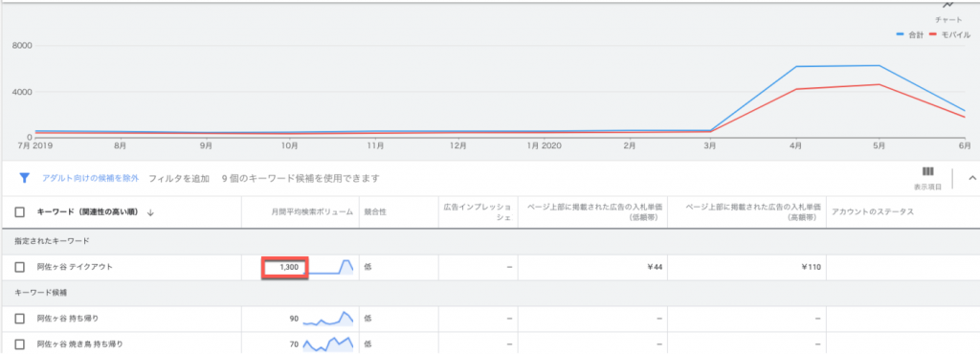Select all keywords with the header checkbox

point(20,212)
